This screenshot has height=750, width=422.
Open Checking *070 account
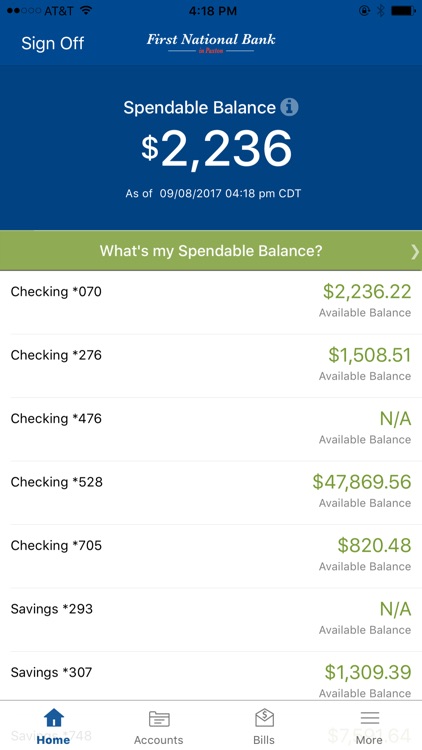tap(211, 302)
